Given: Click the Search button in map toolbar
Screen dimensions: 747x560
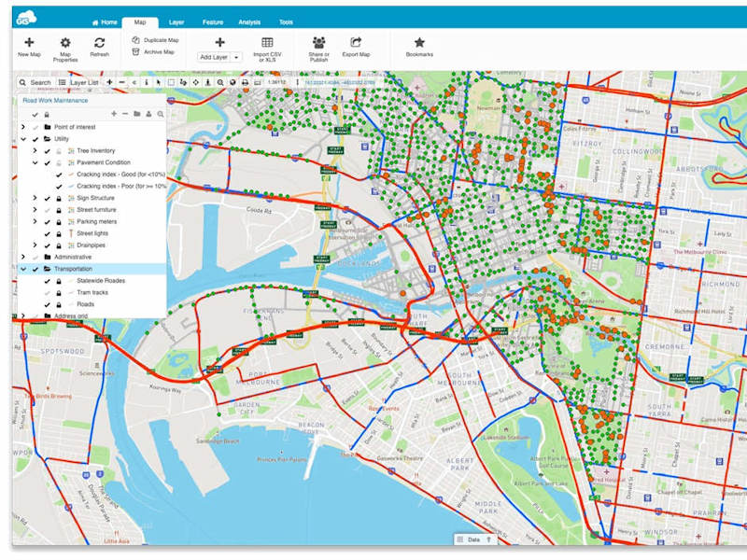Looking at the screenshot, I should pyautogui.click(x=35, y=82).
